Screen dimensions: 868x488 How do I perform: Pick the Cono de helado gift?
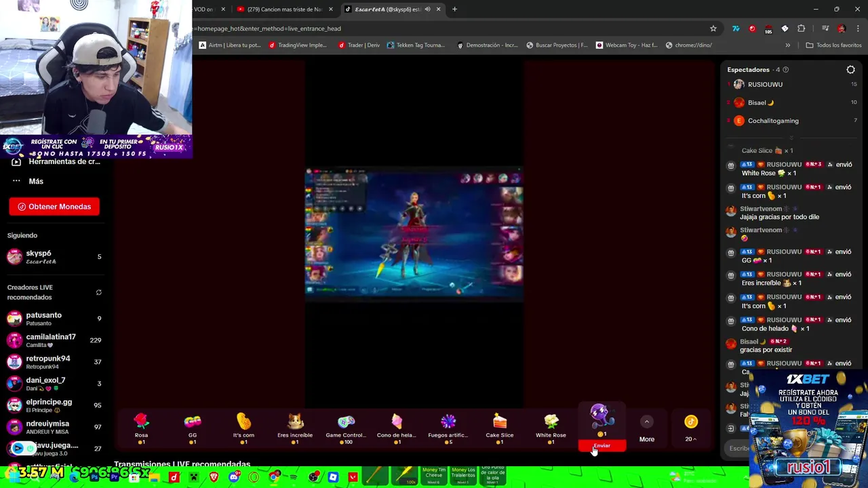coord(397,428)
